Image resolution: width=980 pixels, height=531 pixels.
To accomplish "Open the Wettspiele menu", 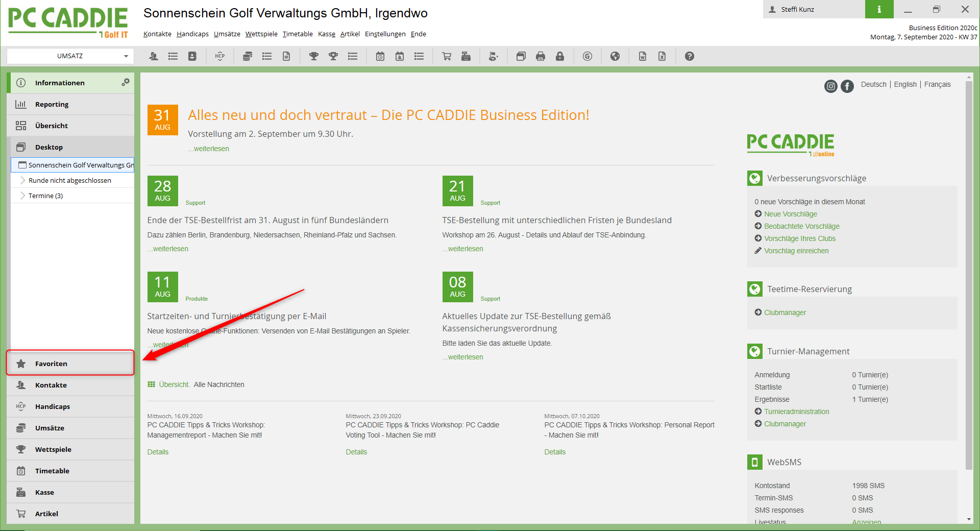I will [x=261, y=34].
